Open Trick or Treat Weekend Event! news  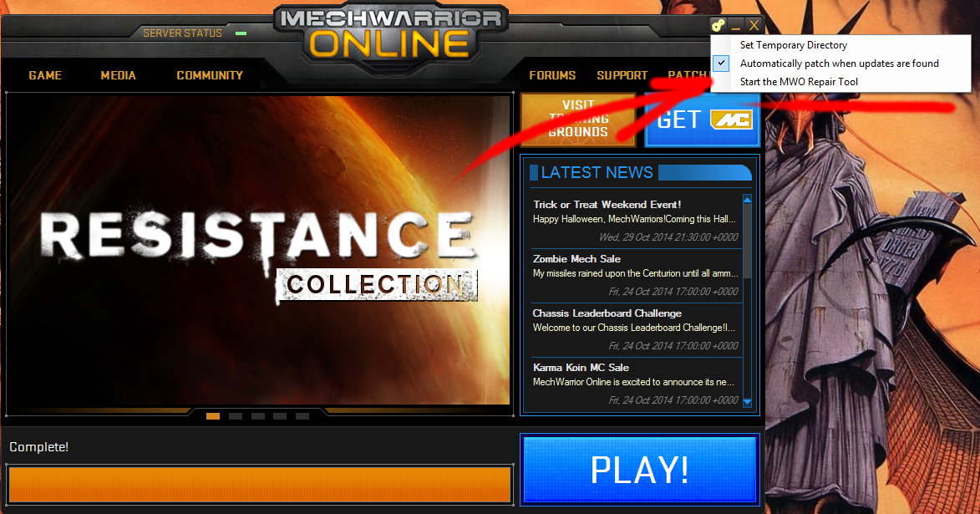607,205
